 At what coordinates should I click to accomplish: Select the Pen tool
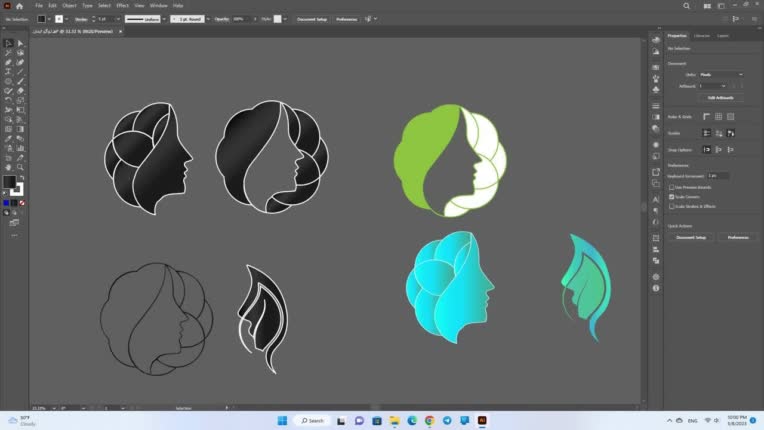click(x=8, y=62)
